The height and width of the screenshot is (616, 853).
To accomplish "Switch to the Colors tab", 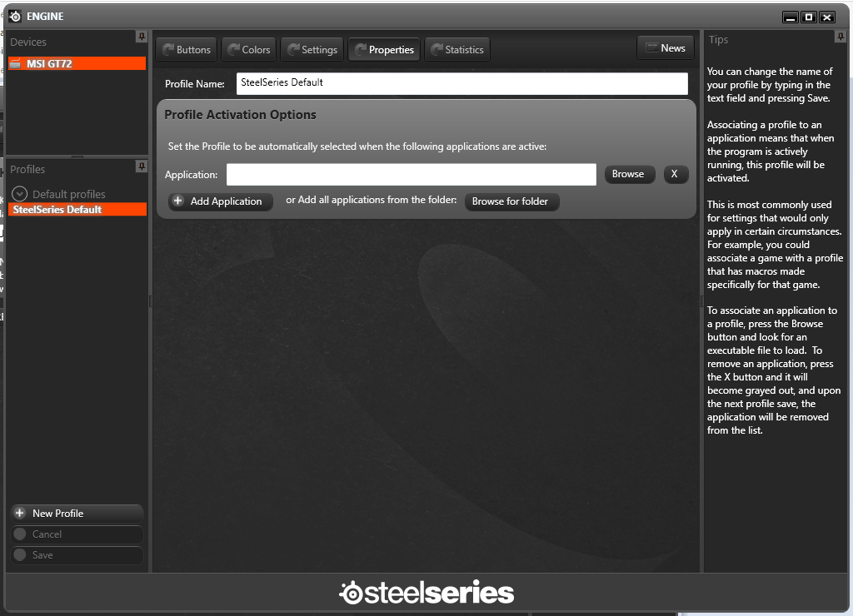I will pyautogui.click(x=248, y=49).
